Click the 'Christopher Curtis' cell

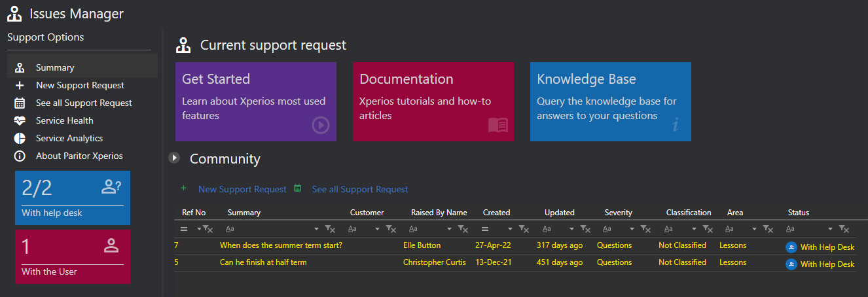[435, 262]
